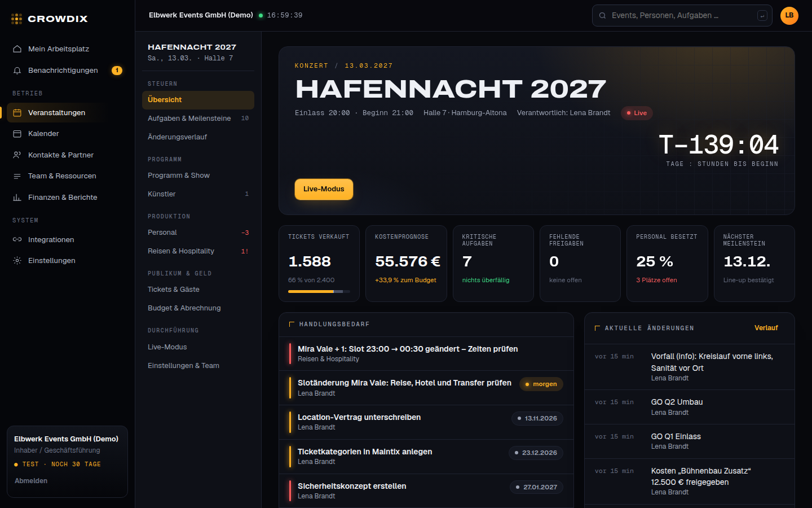This screenshot has height=508, width=812.
Task: Open the Übersicht section
Action: [198, 100]
